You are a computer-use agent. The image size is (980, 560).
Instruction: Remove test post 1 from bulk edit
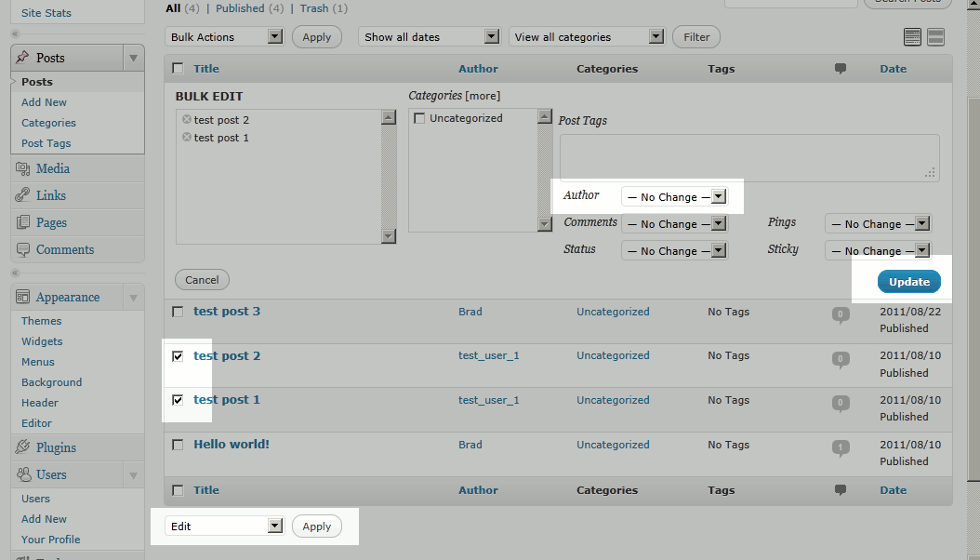pos(187,138)
